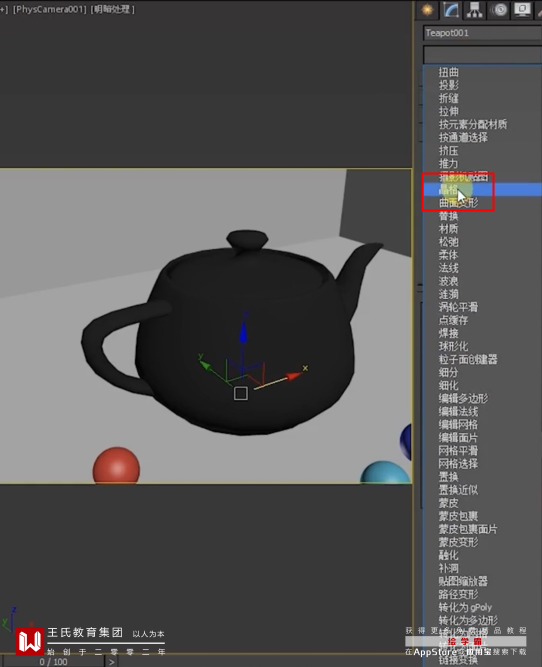Click the green Y axis gizmo arrow
Image resolution: width=542 pixels, height=667 pixels.
click(206, 365)
